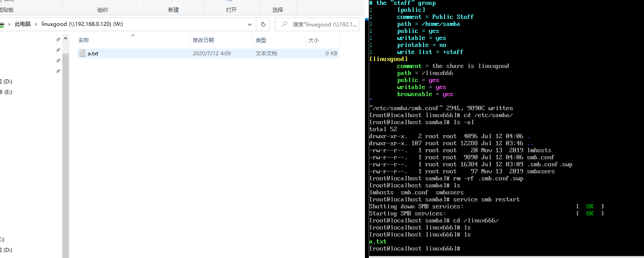Select the C:) drive in navigation pane

pos(2,240)
